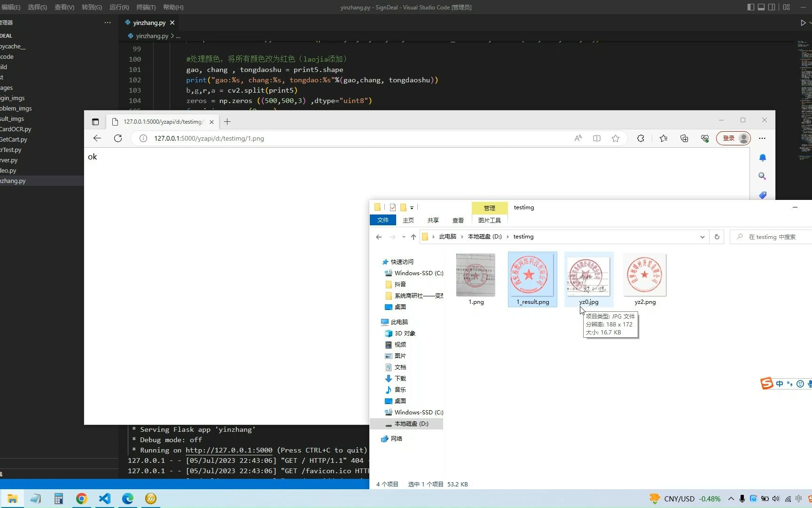Open CardOCR.py in VS Code explorer
The width and height of the screenshot is (812, 508).
(x=16, y=129)
